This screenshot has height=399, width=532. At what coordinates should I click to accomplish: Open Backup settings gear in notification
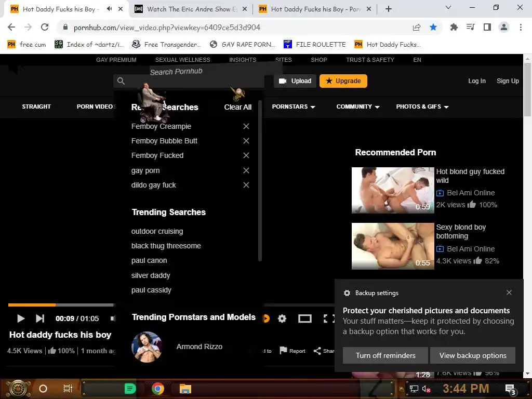[x=347, y=293]
